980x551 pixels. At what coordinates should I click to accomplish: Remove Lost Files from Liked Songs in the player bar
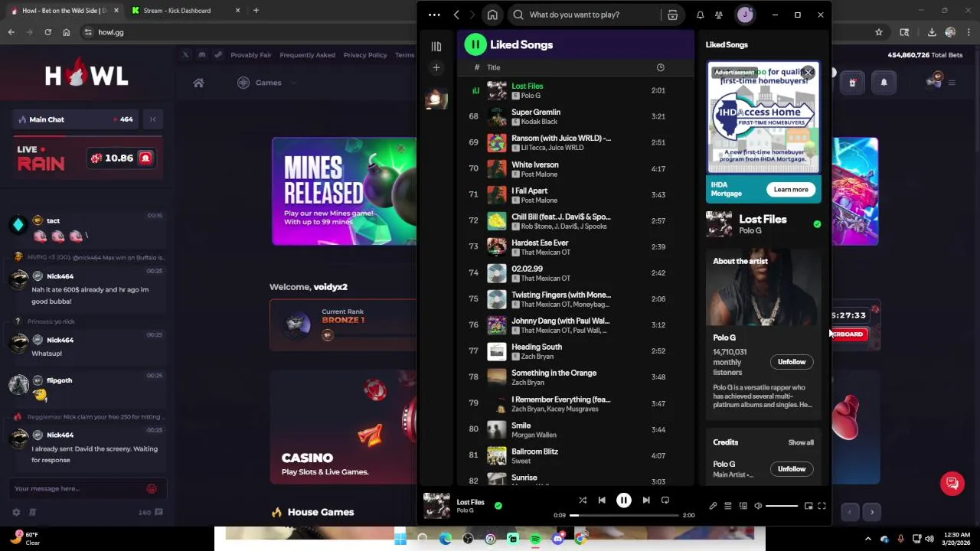click(498, 506)
